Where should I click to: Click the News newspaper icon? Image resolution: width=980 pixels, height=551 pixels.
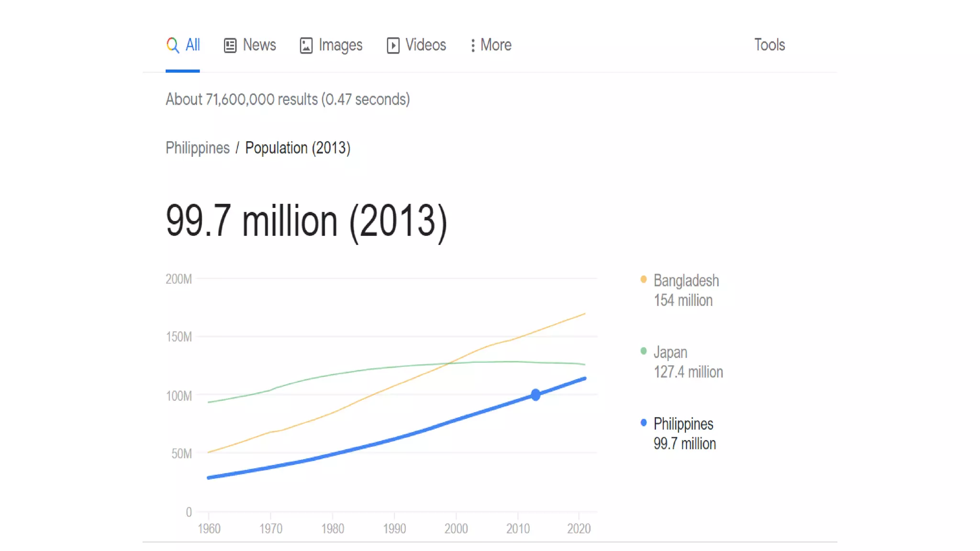pos(230,45)
